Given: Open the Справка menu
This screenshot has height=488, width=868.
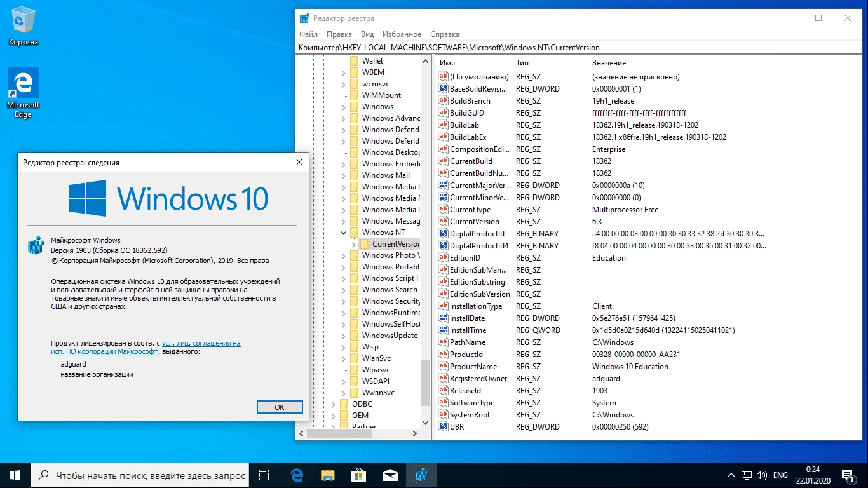Looking at the screenshot, I should [445, 34].
